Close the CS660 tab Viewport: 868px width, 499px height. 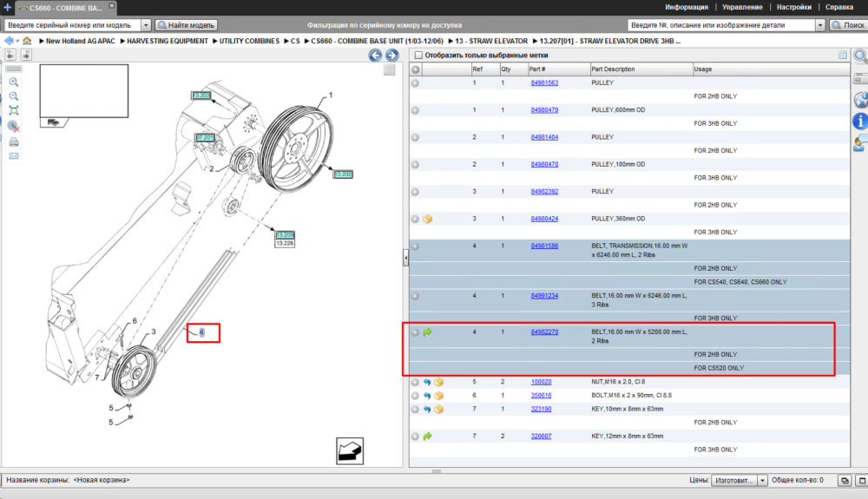(x=111, y=5)
